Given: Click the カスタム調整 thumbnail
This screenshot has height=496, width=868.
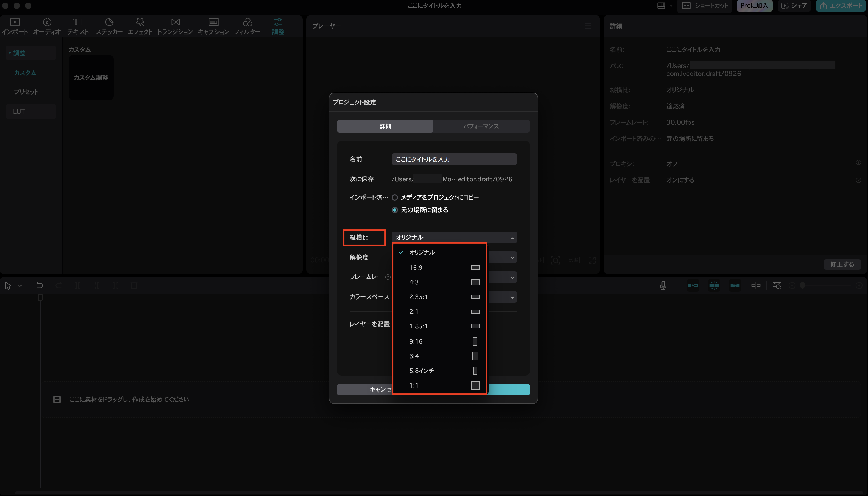Looking at the screenshot, I should 91,78.
